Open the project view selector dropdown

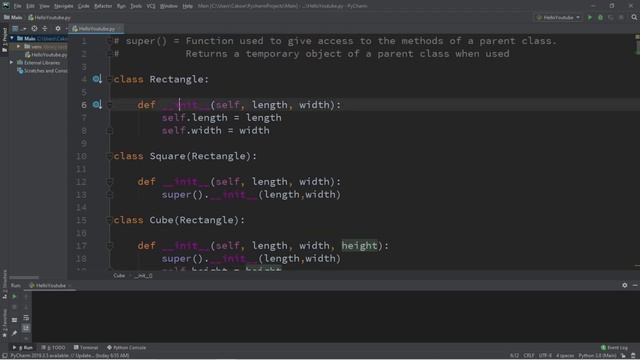point(19,29)
